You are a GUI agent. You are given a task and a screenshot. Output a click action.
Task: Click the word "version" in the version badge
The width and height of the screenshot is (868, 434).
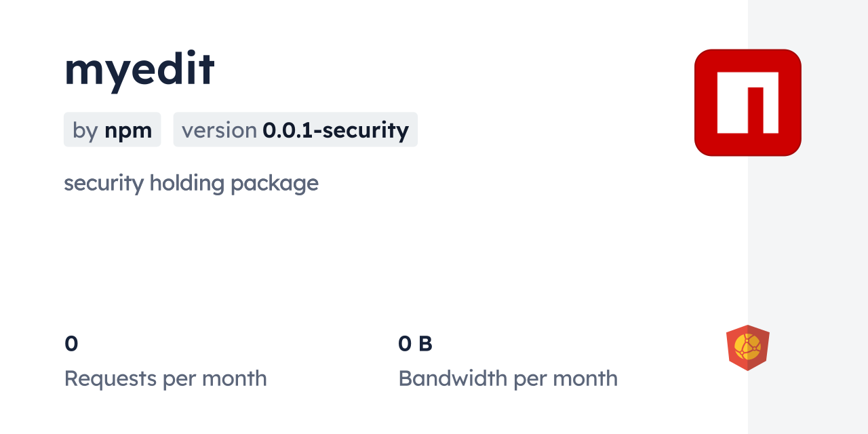point(219,130)
